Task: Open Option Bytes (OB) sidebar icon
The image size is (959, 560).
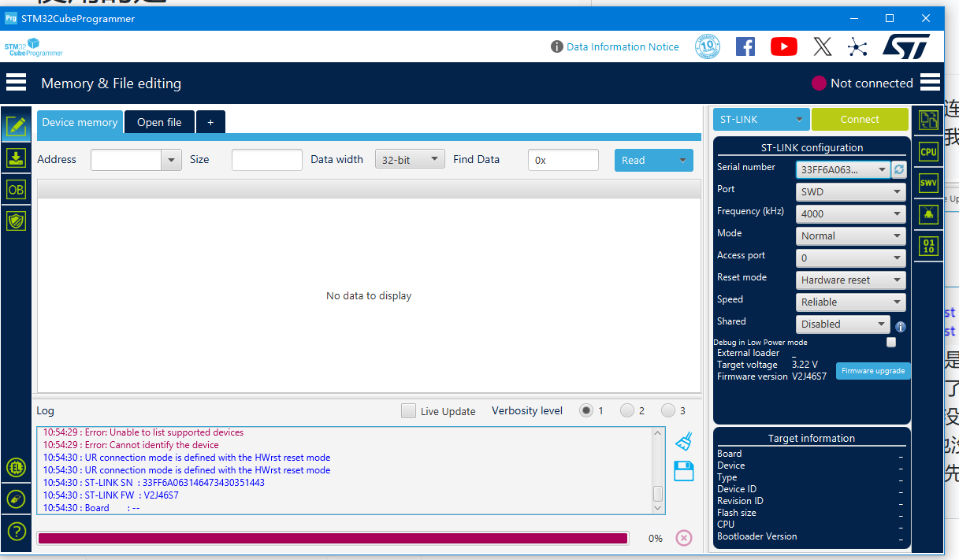Action: pyautogui.click(x=16, y=189)
